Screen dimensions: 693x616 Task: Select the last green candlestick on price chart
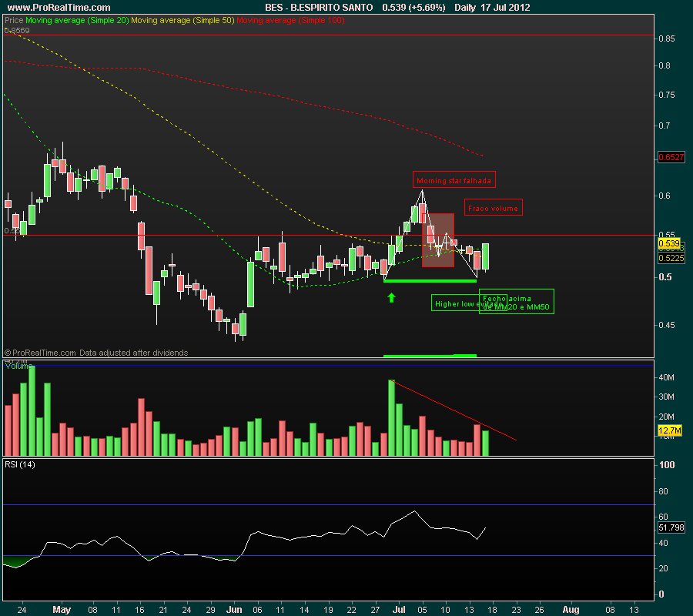click(x=485, y=256)
